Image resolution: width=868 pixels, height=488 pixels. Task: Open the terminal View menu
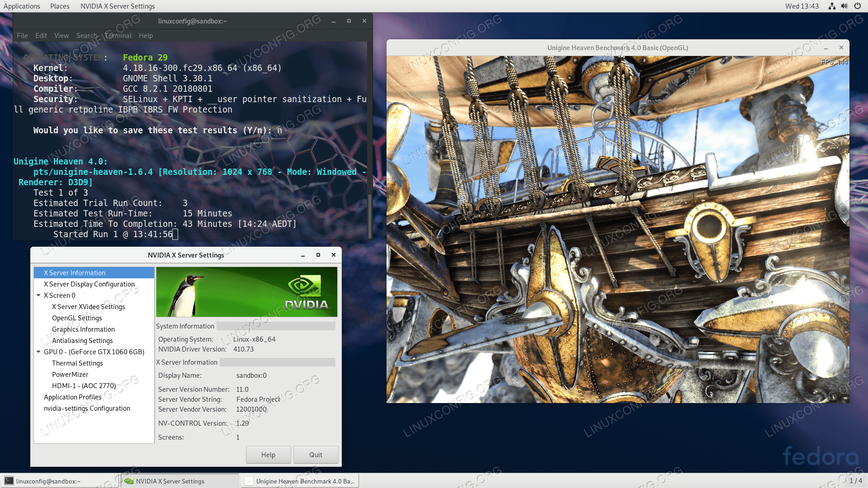[61, 35]
